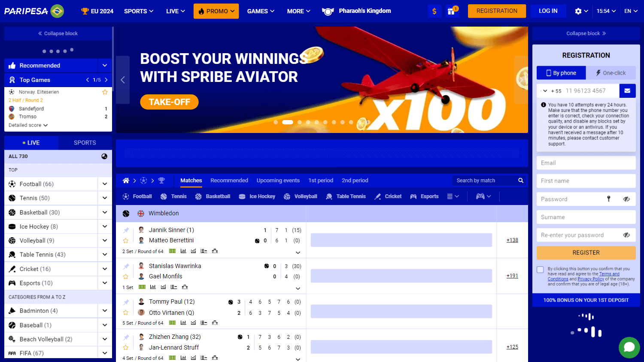
Task: Open the SPORTS top menu
Action: [139, 11]
